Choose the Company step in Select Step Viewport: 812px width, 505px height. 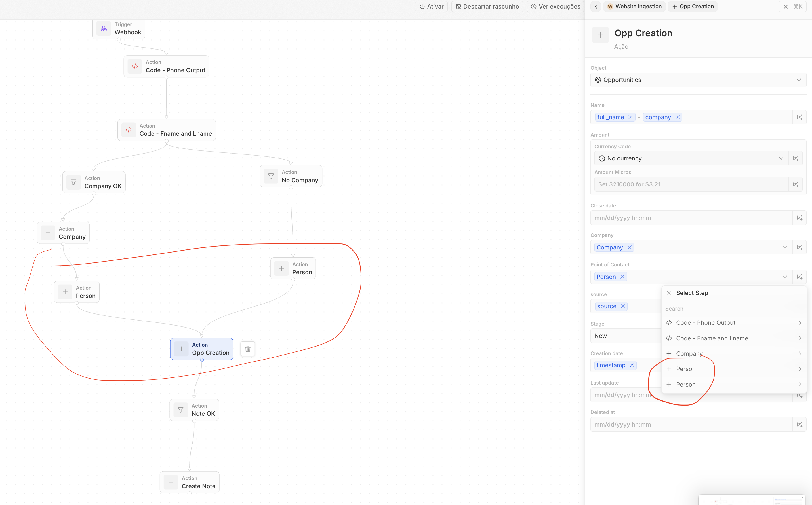pyautogui.click(x=689, y=353)
